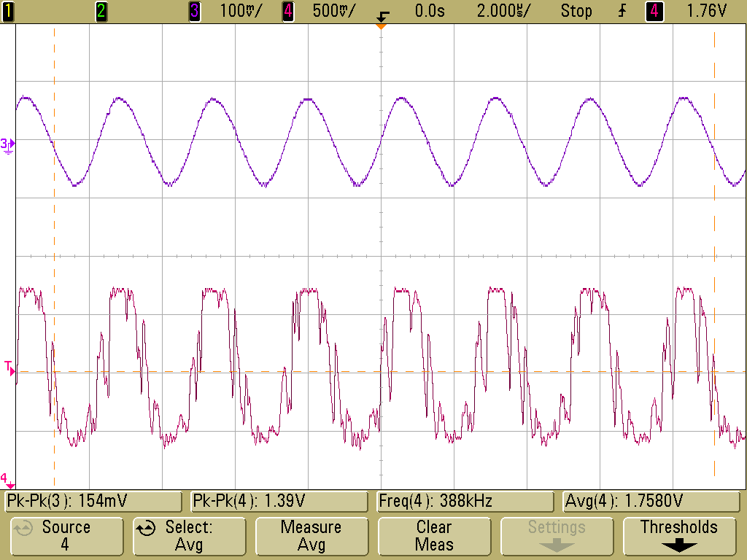Select the channel 3 indicator in status bar
Viewport: 747px width, 560px height.
[194, 11]
